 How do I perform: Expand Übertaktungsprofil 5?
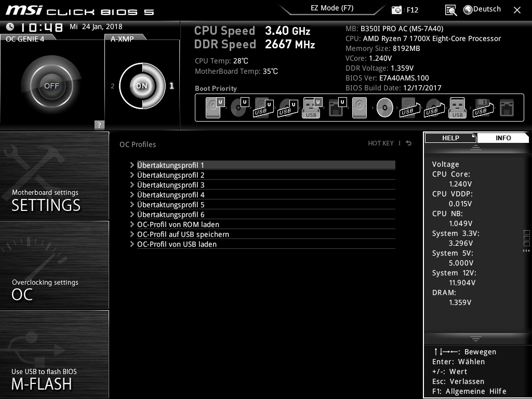[x=266, y=205]
